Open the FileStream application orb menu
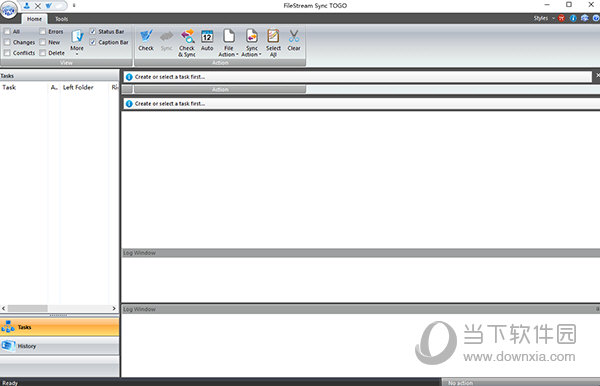Image resolution: width=600 pixels, height=386 pixels. pyautogui.click(x=9, y=10)
